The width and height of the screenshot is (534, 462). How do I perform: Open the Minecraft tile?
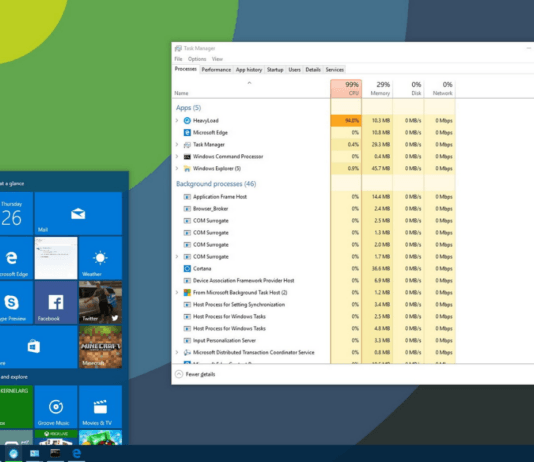100,347
